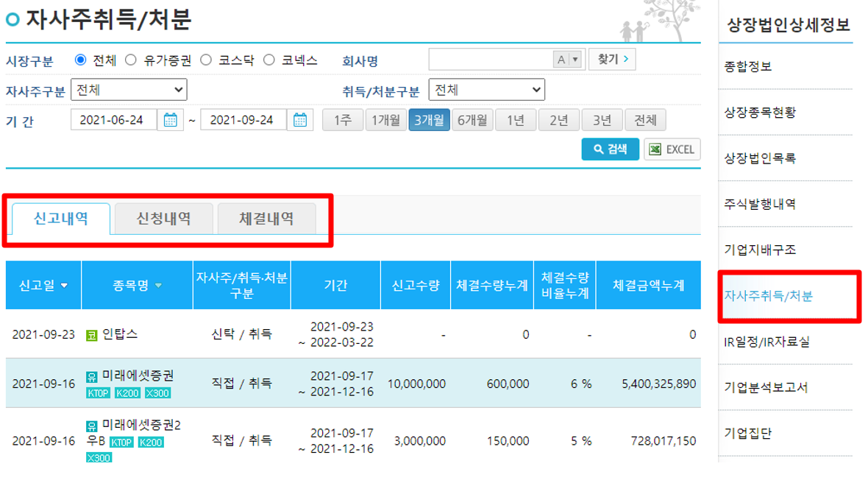The width and height of the screenshot is (868, 483).
Task: Open the start date calendar picker
Action: 170,119
